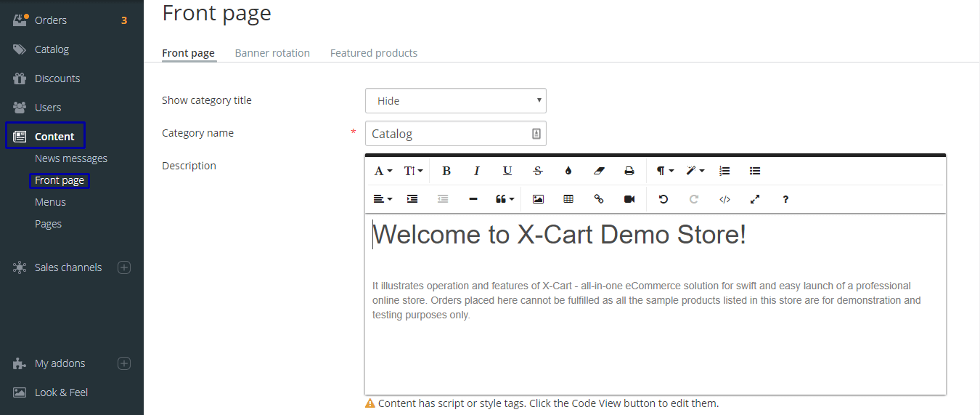
Task: Open Sales channels in the sidebar
Action: [x=68, y=267]
